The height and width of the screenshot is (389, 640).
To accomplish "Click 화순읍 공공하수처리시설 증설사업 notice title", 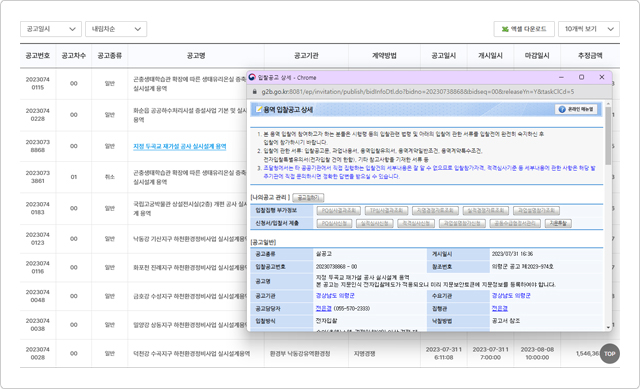I will click(x=190, y=115).
